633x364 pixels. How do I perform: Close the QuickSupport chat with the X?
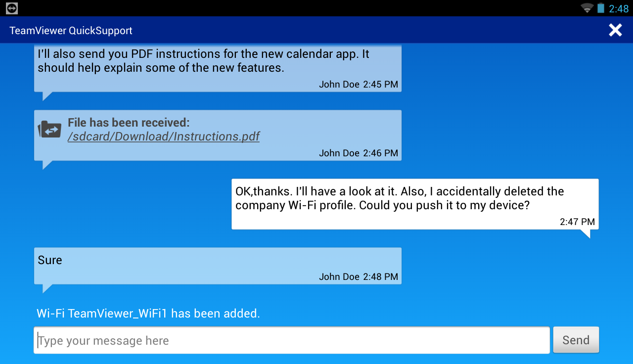(615, 30)
